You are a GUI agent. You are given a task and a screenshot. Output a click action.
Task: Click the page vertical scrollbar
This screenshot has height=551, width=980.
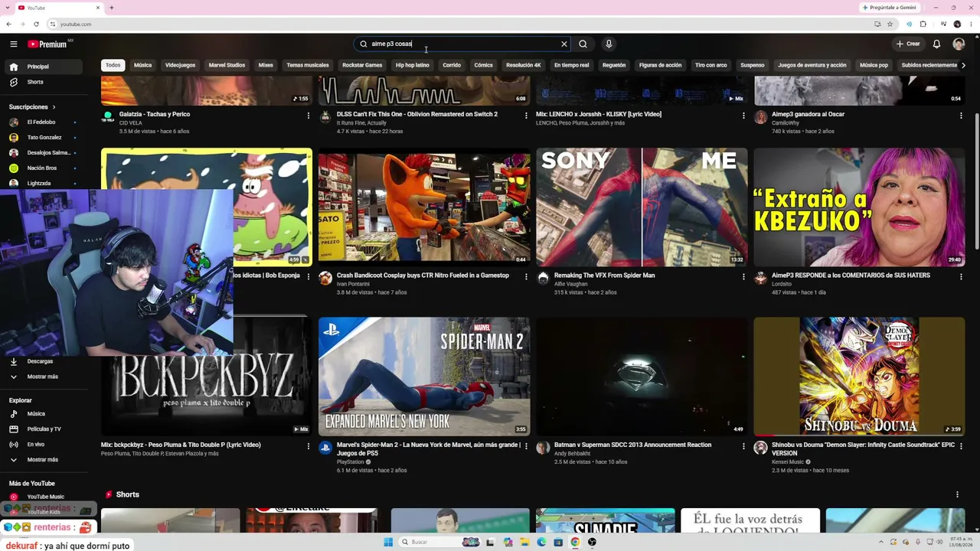pyautogui.click(x=977, y=181)
